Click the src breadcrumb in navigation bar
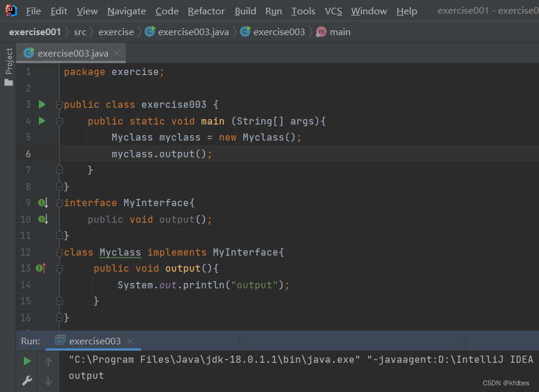The image size is (539, 392). click(x=80, y=32)
